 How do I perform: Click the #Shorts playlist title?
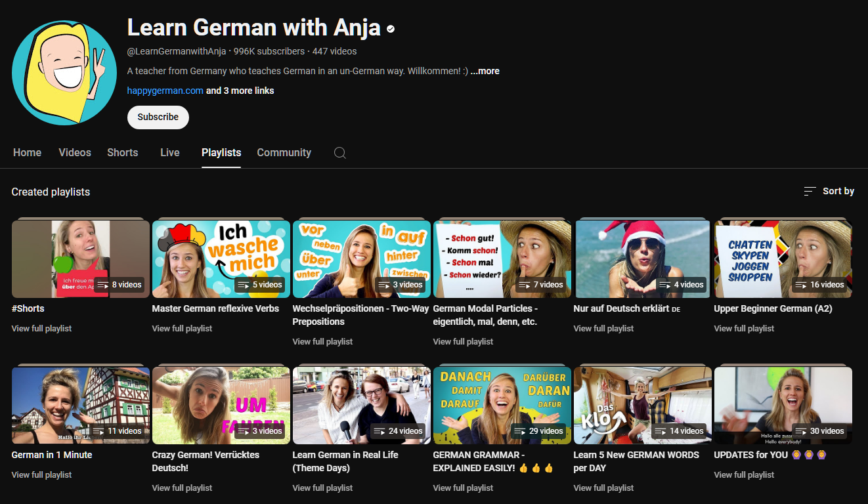pyautogui.click(x=28, y=308)
